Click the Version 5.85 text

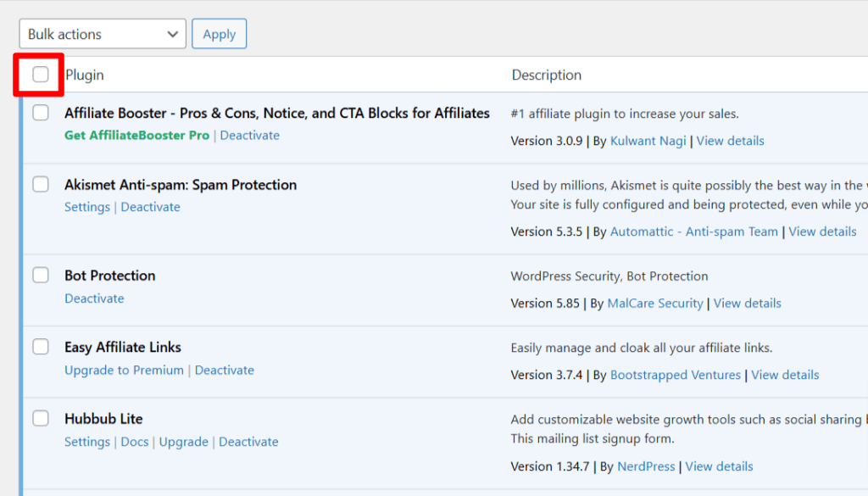click(x=545, y=304)
